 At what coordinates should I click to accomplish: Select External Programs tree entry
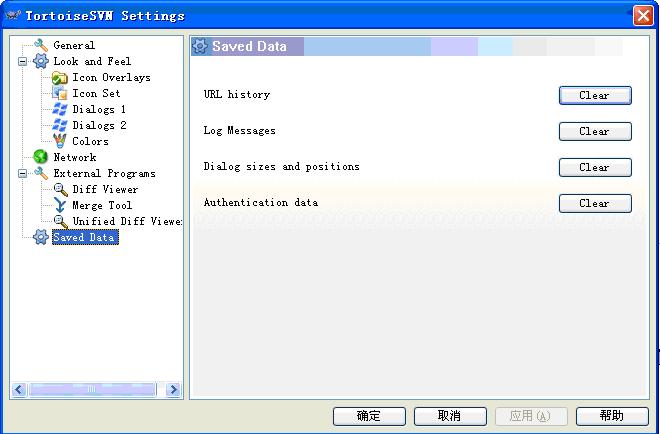coord(104,173)
